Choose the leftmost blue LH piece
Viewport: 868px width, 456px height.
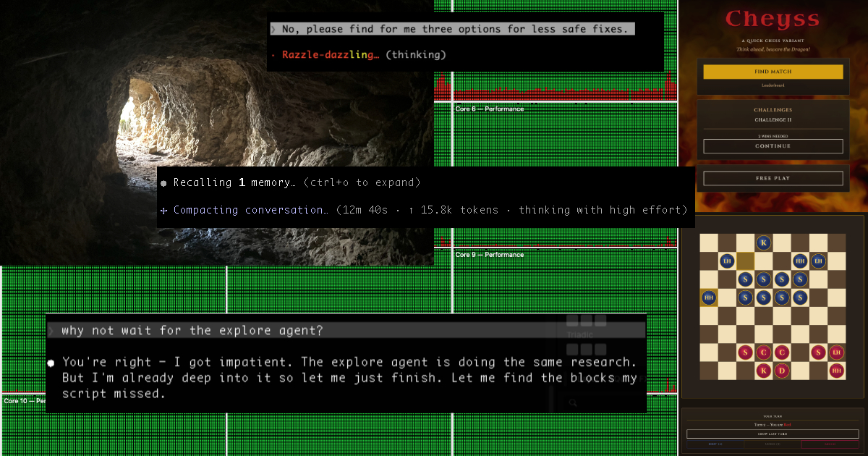727,261
